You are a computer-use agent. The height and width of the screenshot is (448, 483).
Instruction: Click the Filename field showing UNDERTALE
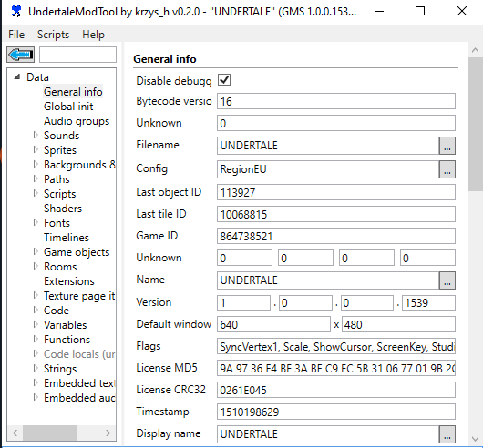point(328,146)
